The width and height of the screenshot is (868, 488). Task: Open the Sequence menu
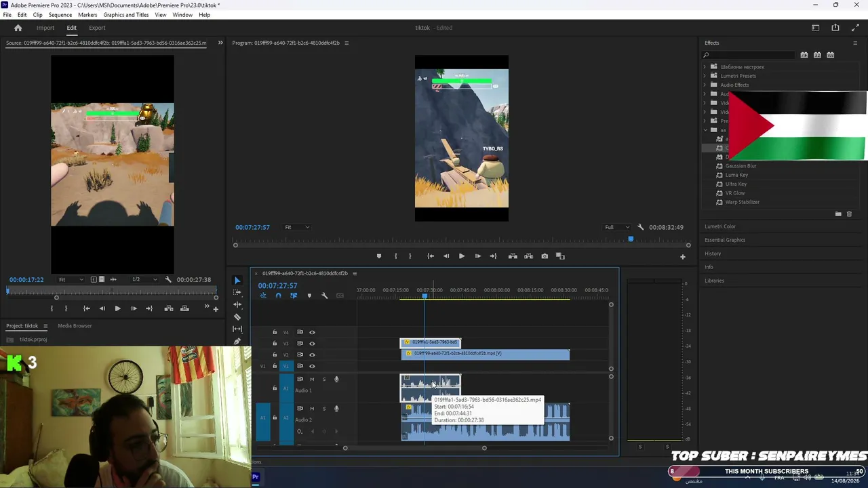(x=60, y=15)
